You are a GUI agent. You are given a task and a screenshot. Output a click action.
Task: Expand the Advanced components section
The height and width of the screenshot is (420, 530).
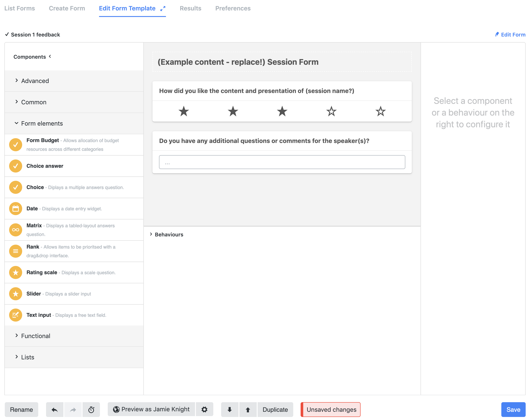[35, 81]
